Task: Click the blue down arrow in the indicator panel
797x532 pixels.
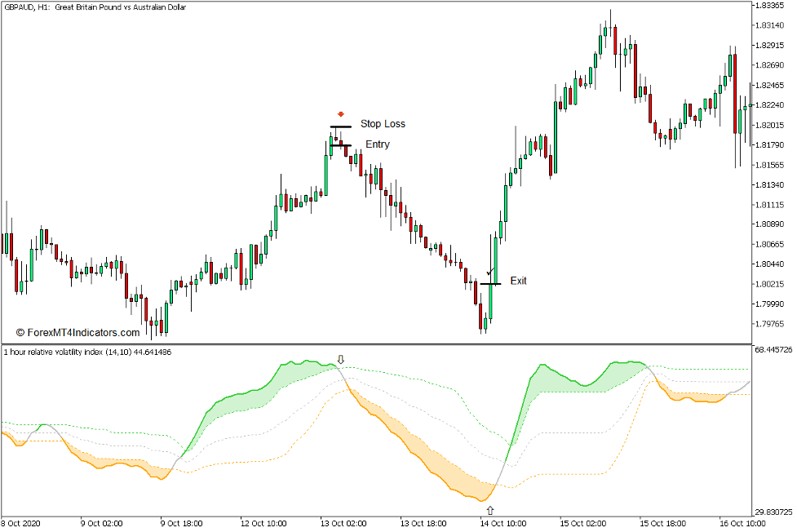Action: pos(341,358)
